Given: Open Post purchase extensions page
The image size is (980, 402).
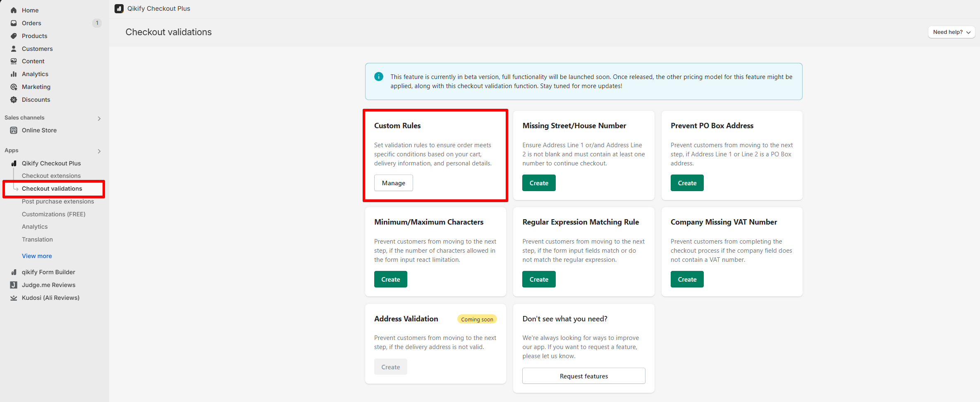Looking at the screenshot, I should coord(58,201).
